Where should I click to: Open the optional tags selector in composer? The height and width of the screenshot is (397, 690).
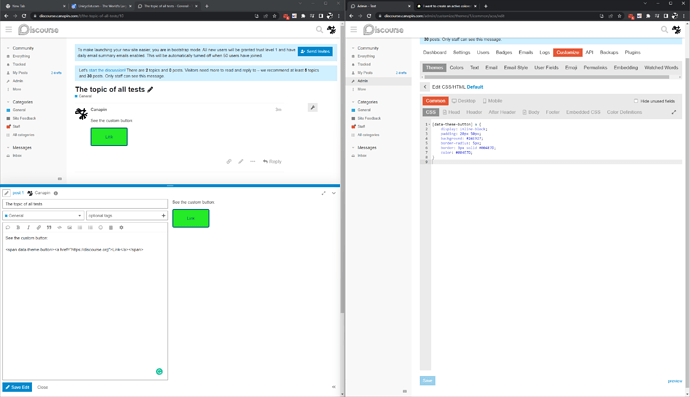point(127,216)
